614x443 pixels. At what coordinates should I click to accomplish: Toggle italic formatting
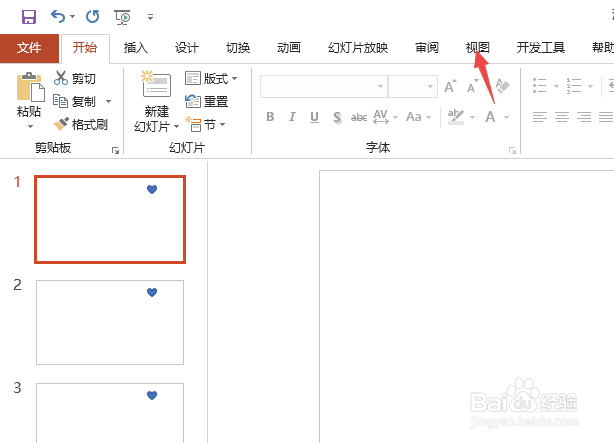292,117
